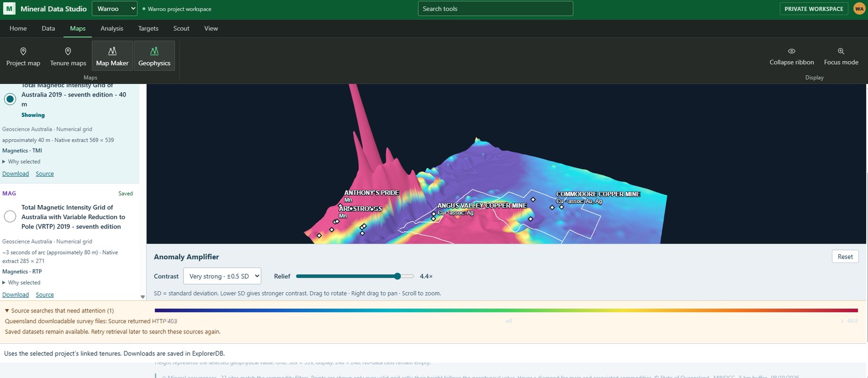Click the Warroo project workspace label
This screenshot has width=868, height=378.
[180, 9]
